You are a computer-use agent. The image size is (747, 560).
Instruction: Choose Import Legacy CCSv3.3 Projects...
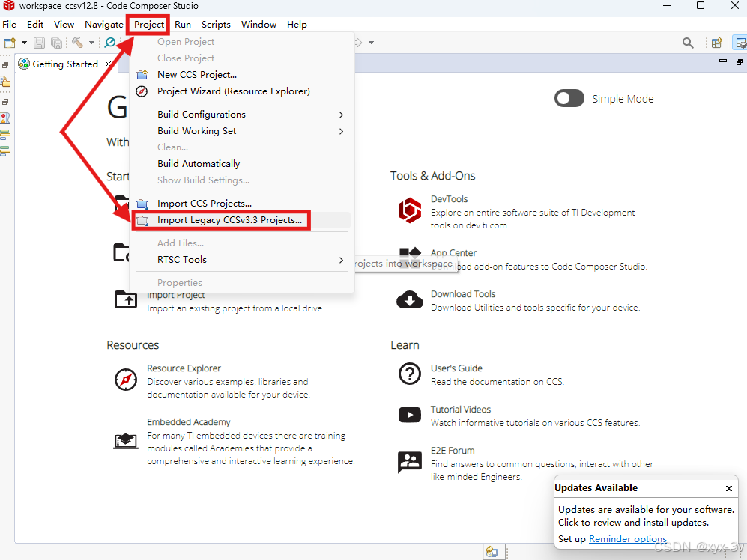pos(241,220)
